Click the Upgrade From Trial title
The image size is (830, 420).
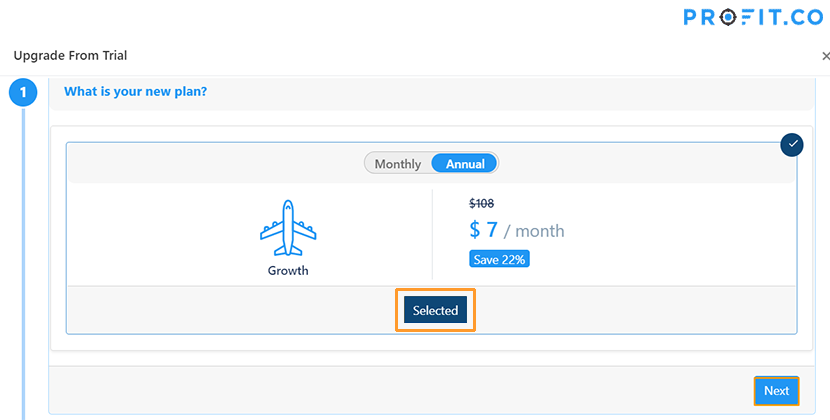pos(70,56)
